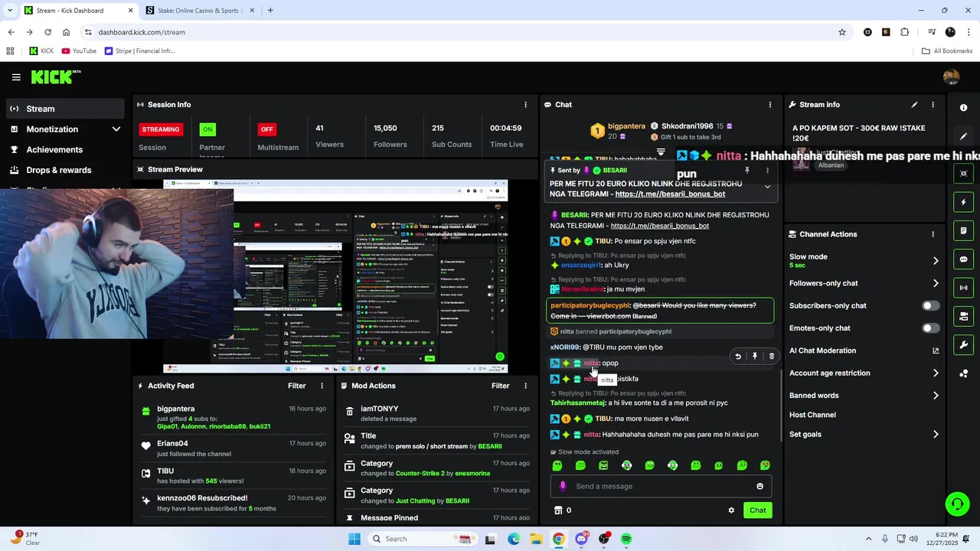This screenshot has width=980, height=551.
Task: Click the lightning bolt icon in right sidebar
Action: 963,202
